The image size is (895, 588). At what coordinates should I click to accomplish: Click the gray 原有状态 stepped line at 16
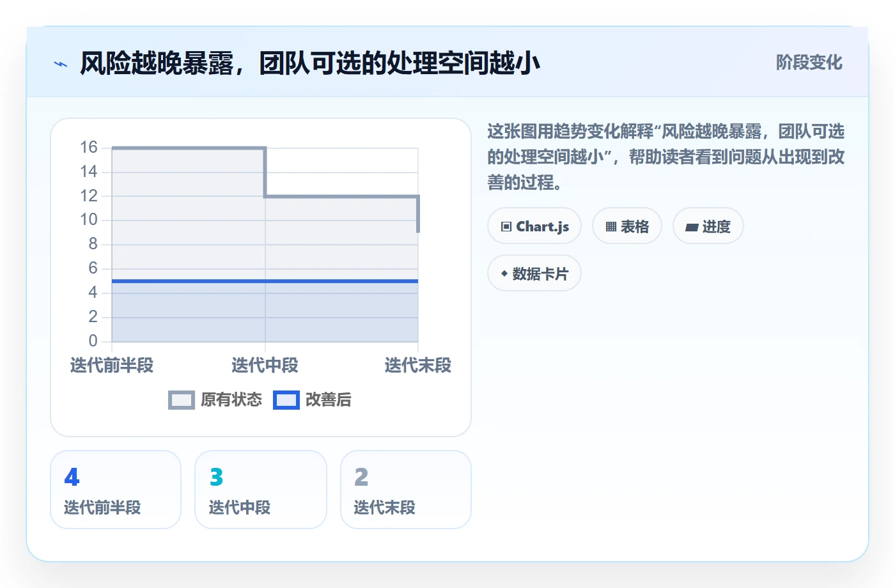coord(189,148)
